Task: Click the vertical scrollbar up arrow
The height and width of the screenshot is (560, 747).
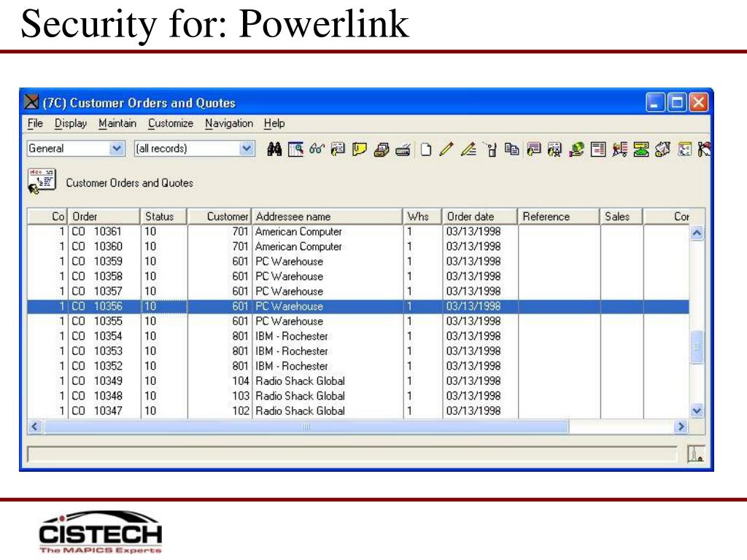Action: tap(697, 233)
